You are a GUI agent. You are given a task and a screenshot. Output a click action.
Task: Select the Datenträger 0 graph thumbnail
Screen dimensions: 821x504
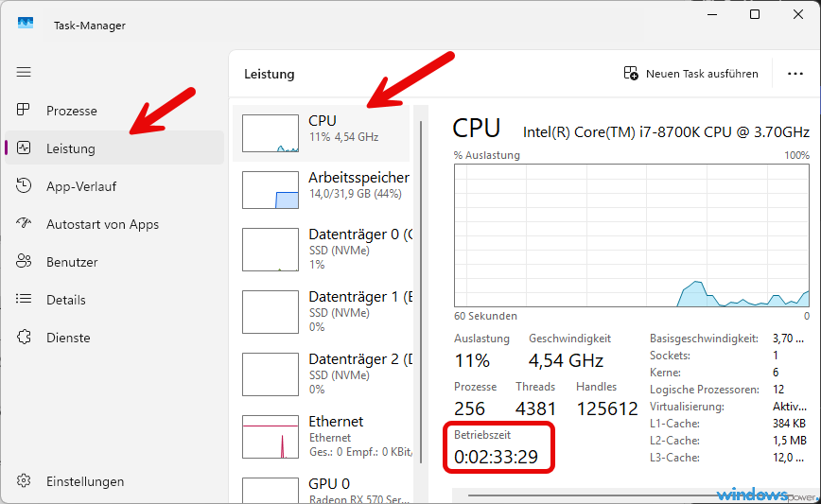click(x=271, y=249)
